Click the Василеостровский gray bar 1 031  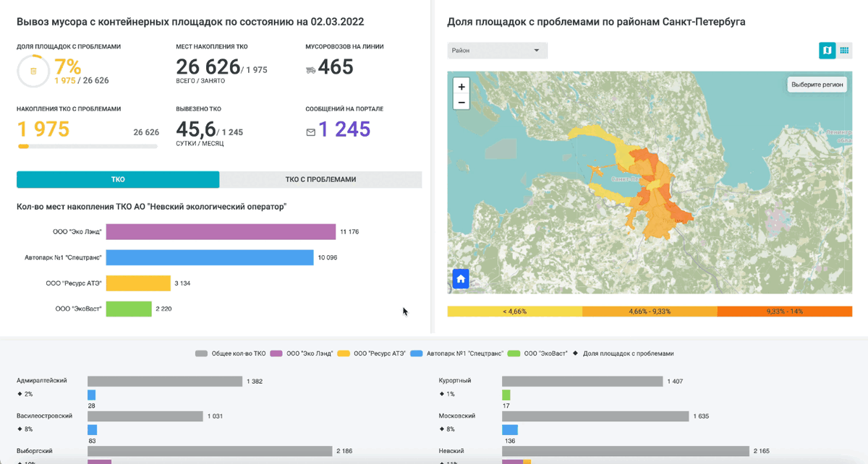click(x=145, y=416)
